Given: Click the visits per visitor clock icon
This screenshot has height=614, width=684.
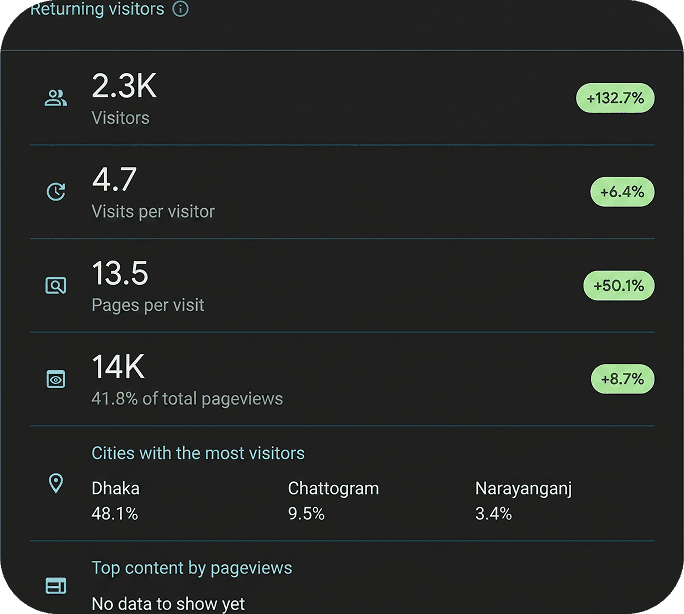Looking at the screenshot, I should [56, 192].
